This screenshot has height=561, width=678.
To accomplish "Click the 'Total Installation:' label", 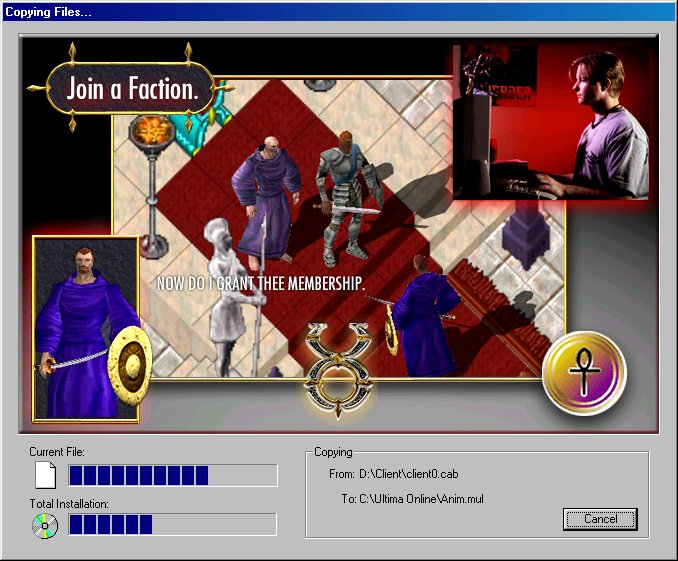I will [69, 504].
